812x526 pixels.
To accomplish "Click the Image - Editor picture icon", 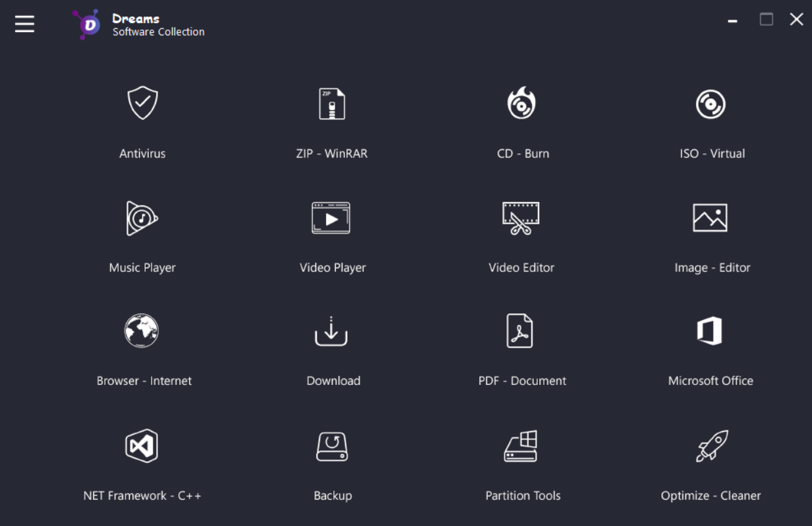I will coord(710,218).
